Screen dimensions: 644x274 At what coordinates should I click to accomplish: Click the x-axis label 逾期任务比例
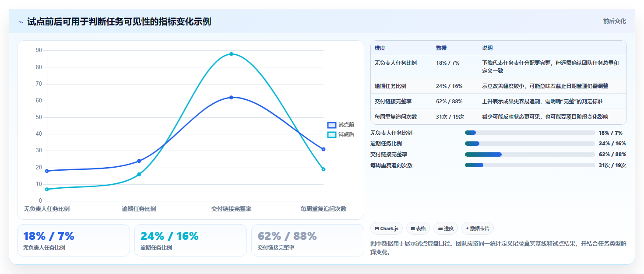point(139,209)
